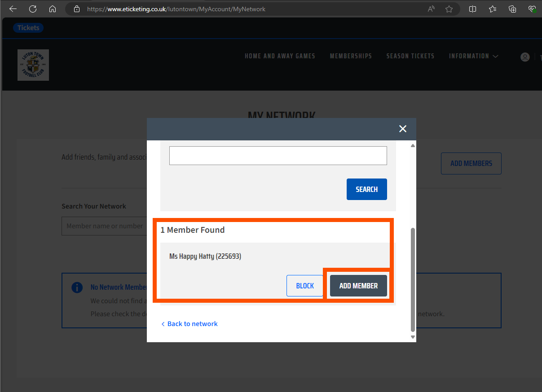The height and width of the screenshot is (392, 542).
Task: Select the Tickets pill tab
Action: [28, 28]
